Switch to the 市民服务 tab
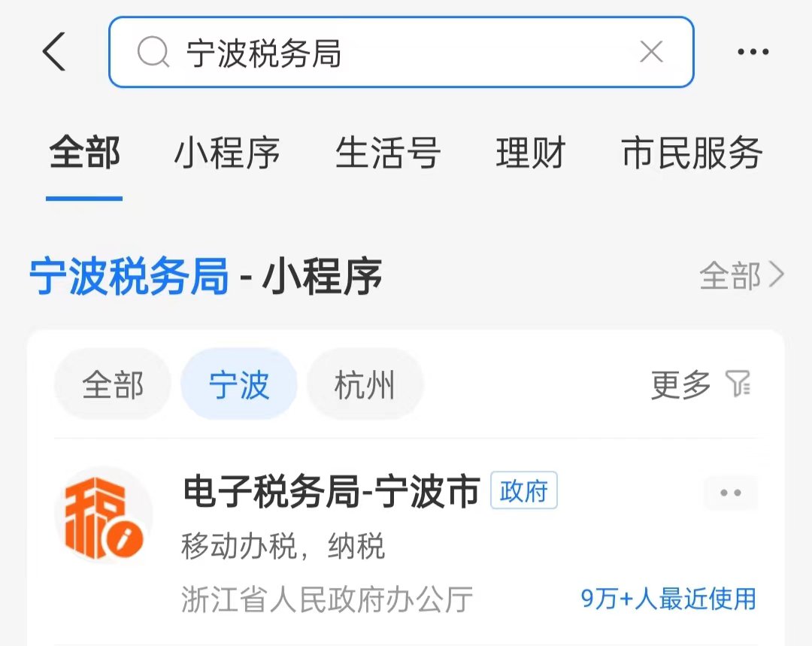Viewport: 812px width, 646px height. (692, 153)
